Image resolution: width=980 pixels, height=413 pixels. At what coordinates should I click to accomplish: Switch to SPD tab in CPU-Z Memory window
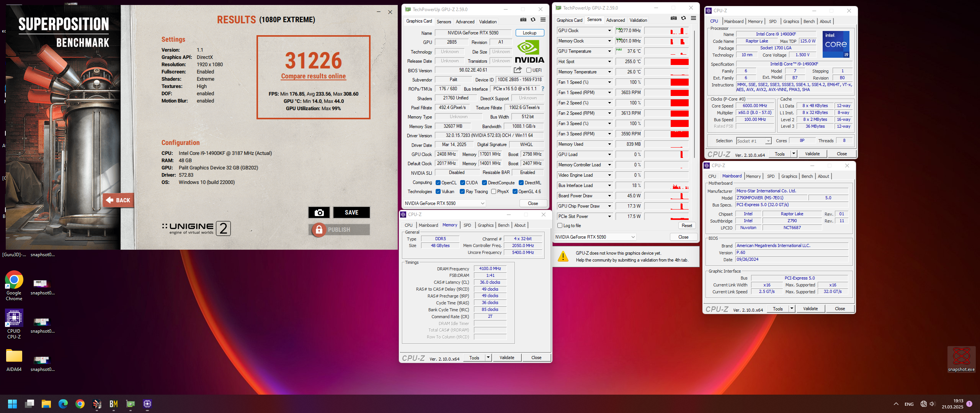[x=467, y=225]
